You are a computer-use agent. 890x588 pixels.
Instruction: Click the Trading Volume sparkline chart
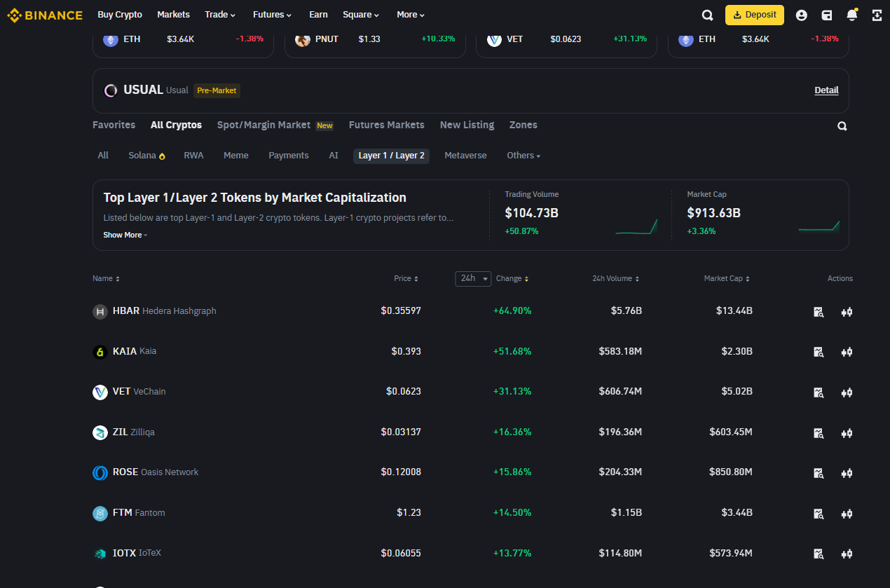[x=636, y=226]
